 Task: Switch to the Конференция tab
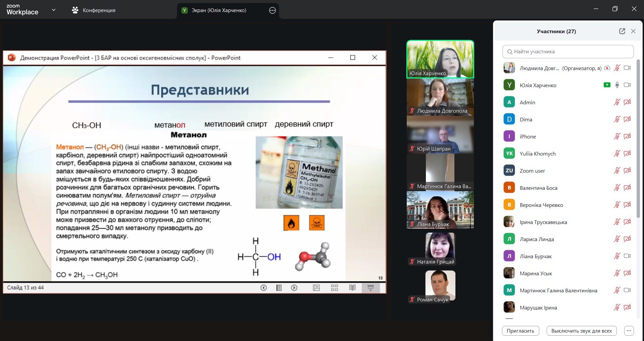tap(94, 10)
